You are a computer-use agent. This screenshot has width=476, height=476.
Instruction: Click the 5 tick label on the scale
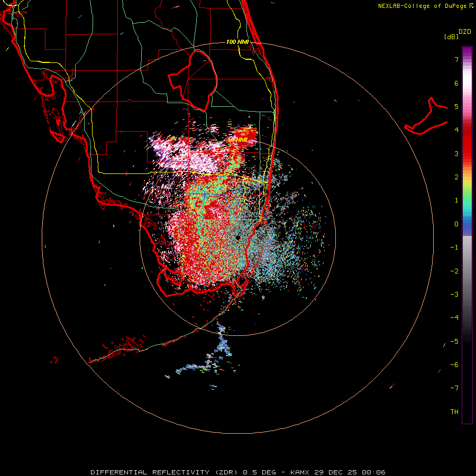tap(456, 106)
